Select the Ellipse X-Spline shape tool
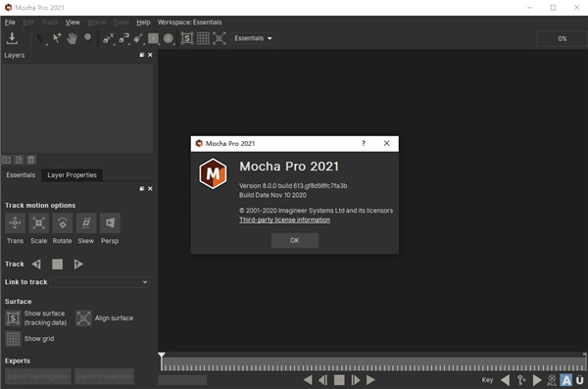The width and height of the screenshot is (588, 389). [x=169, y=38]
